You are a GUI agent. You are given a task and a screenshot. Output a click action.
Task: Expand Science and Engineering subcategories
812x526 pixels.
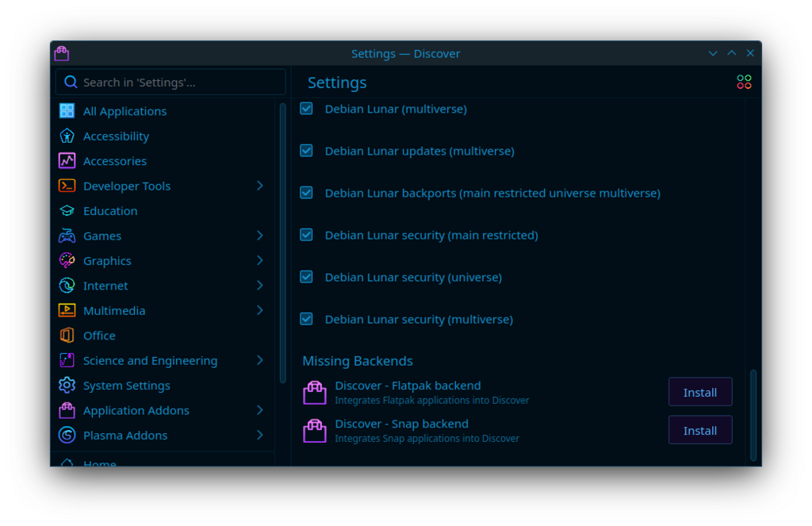pyautogui.click(x=259, y=360)
